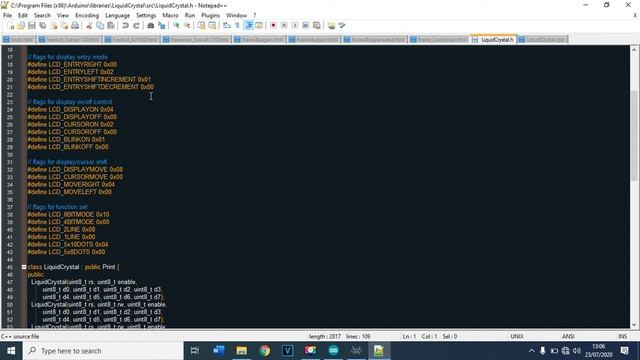
Task: Stop macro recording with the stop icon
Action: pos(284,25)
